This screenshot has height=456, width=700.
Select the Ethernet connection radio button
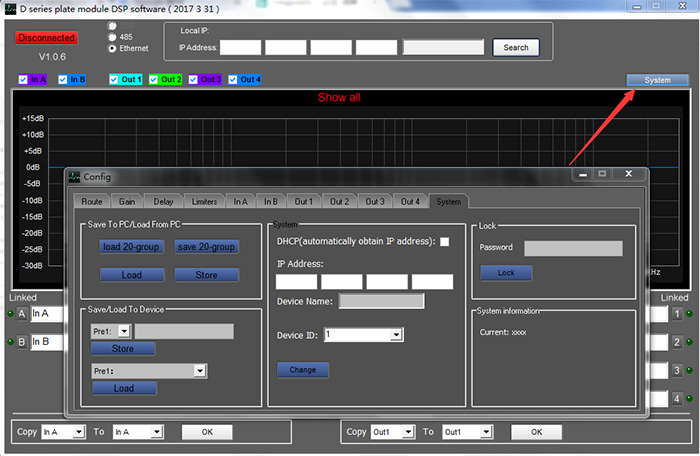[x=112, y=48]
